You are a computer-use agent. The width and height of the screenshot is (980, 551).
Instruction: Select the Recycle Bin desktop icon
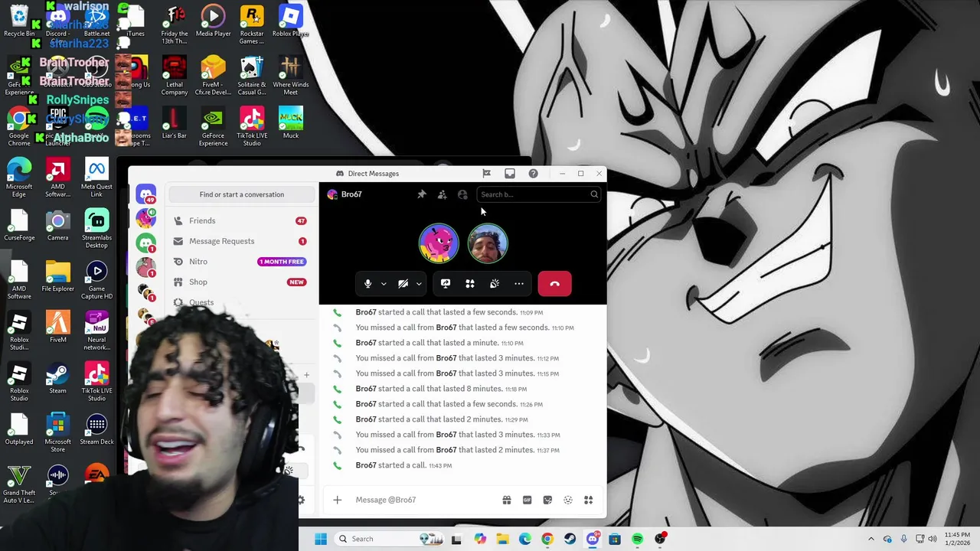[x=19, y=21]
